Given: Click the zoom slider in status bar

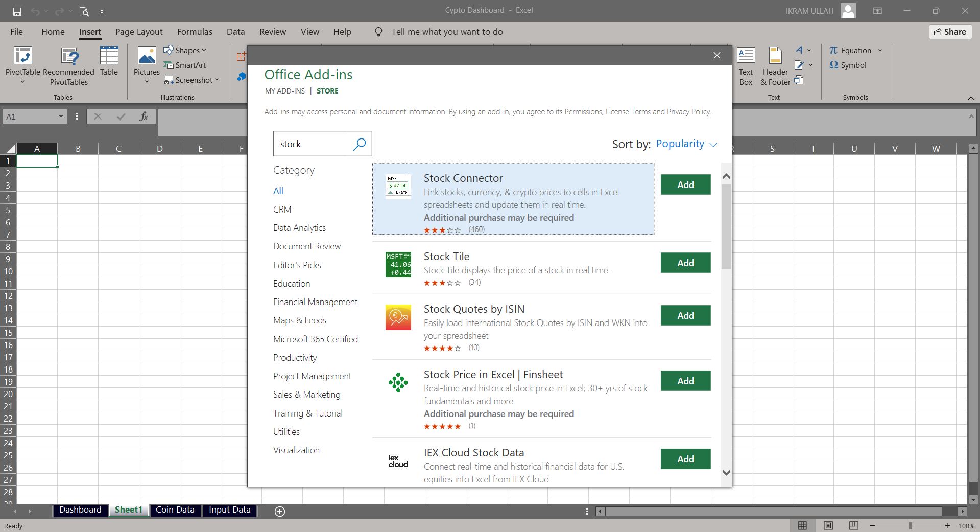Looking at the screenshot, I should pos(910,526).
